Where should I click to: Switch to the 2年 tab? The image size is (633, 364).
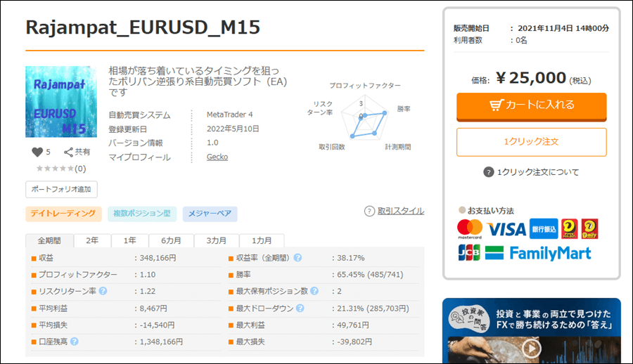tap(92, 240)
